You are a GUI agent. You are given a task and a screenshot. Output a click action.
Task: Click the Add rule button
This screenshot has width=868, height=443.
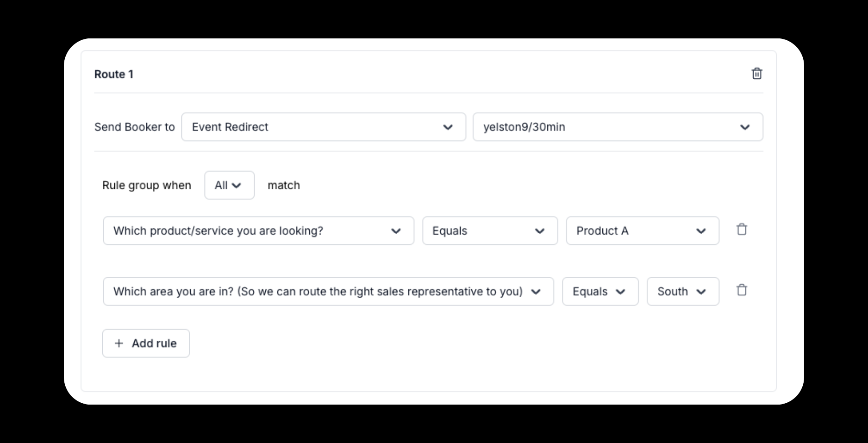(146, 343)
